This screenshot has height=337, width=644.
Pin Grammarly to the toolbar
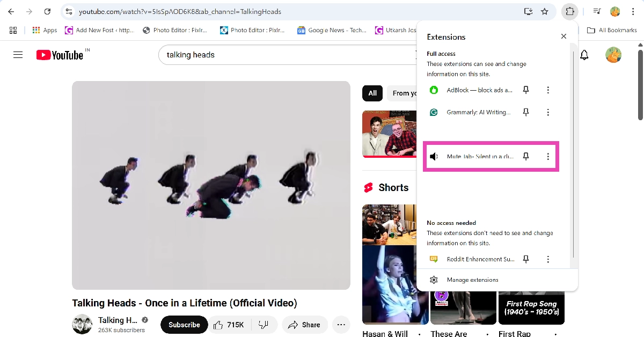(526, 112)
